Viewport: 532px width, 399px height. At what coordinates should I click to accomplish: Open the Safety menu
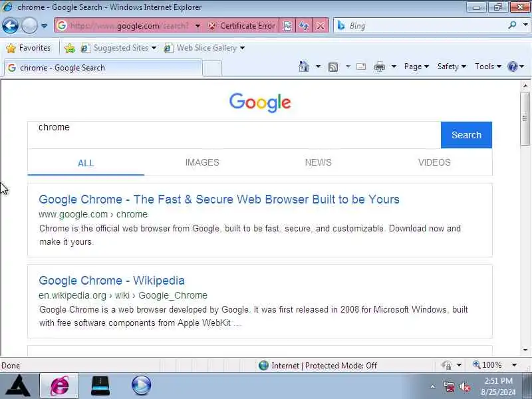452,66
